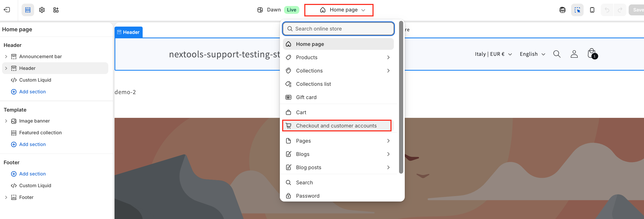The image size is (644, 219).
Task: Click the Dawn theme layout icon
Action: tap(260, 10)
